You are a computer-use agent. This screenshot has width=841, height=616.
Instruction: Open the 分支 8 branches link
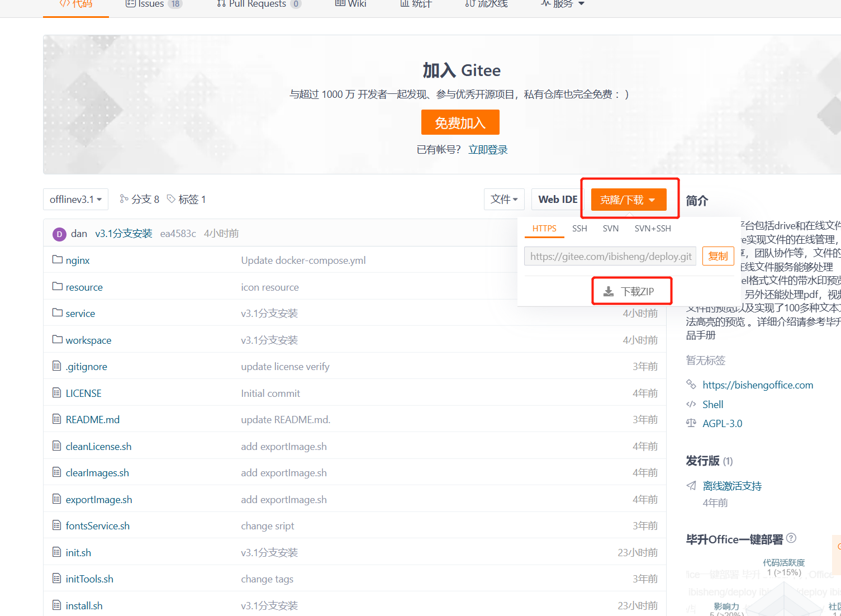coord(140,200)
